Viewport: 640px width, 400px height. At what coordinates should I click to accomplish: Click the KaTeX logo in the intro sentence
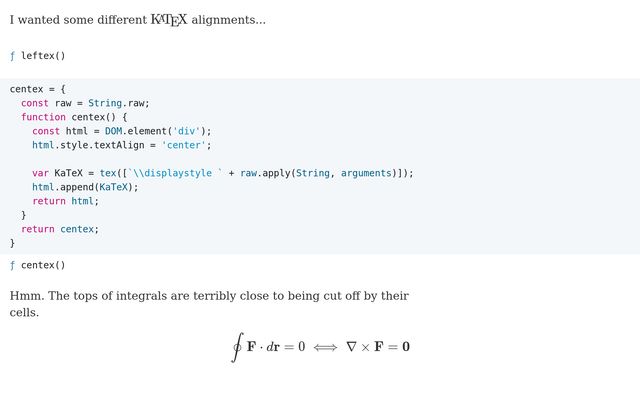(x=169, y=20)
